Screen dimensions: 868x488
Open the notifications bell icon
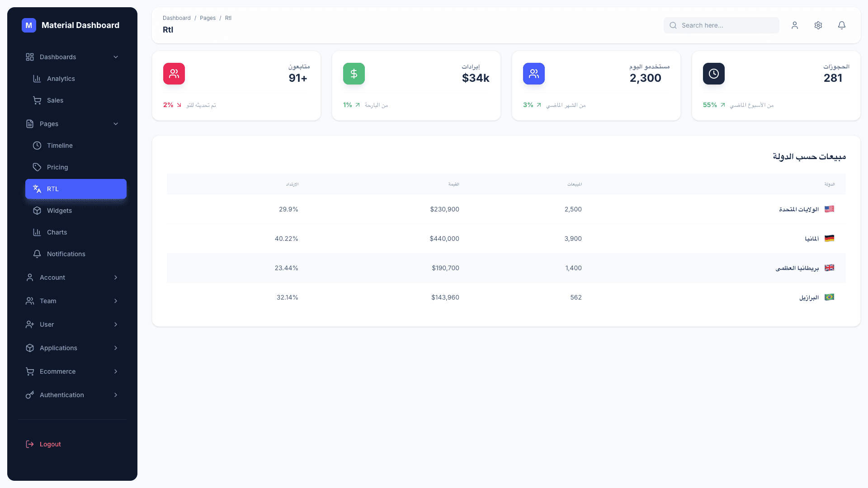tap(841, 25)
